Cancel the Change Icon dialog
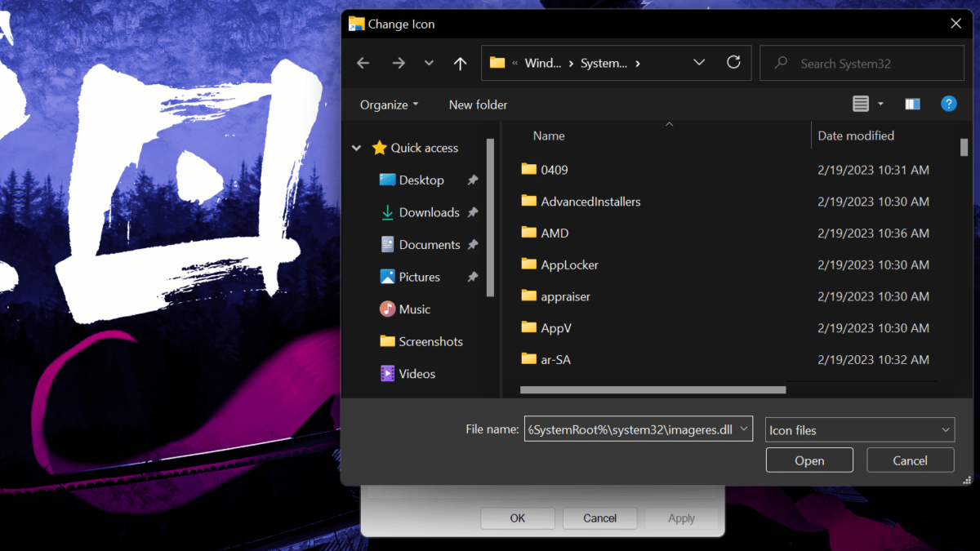The image size is (980, 551). (x=910, y=460)
